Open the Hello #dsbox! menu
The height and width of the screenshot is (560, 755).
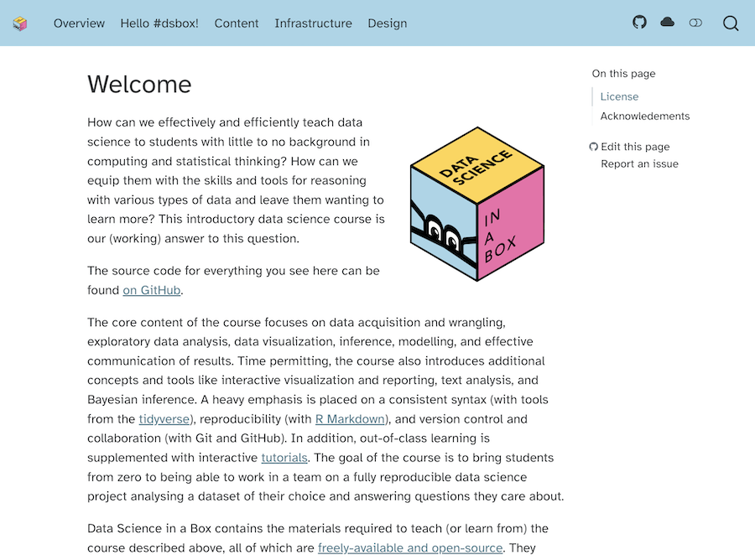coord(159,23)
